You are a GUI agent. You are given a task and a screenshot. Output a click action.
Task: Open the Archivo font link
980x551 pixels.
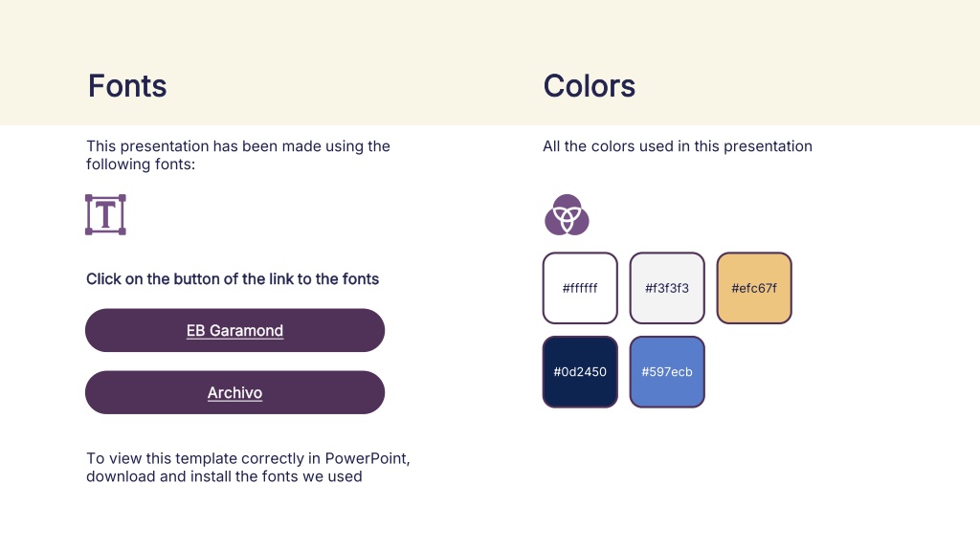click(x=235, y=392)
